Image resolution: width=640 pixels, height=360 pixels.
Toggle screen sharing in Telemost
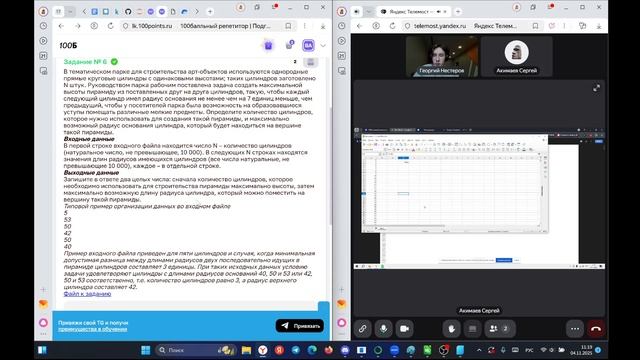(472, 329)
